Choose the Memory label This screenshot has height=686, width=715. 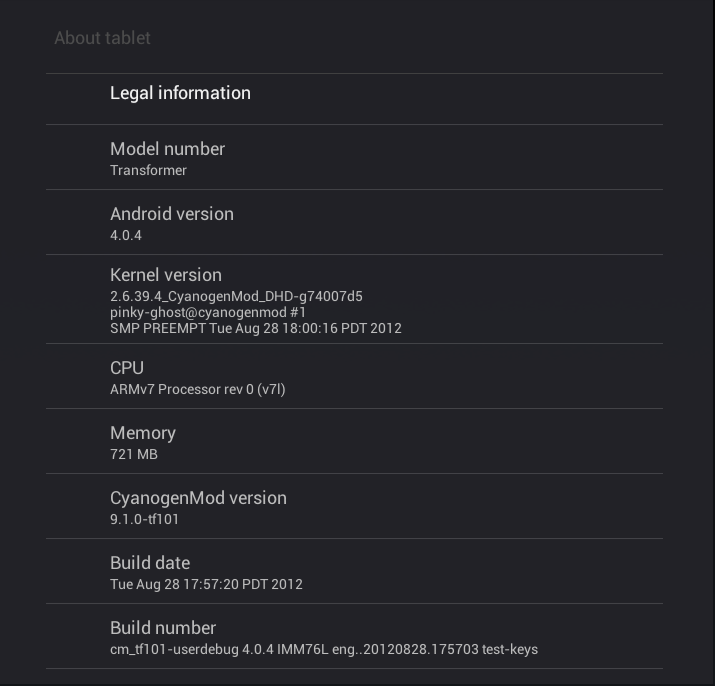click(142, 433)
